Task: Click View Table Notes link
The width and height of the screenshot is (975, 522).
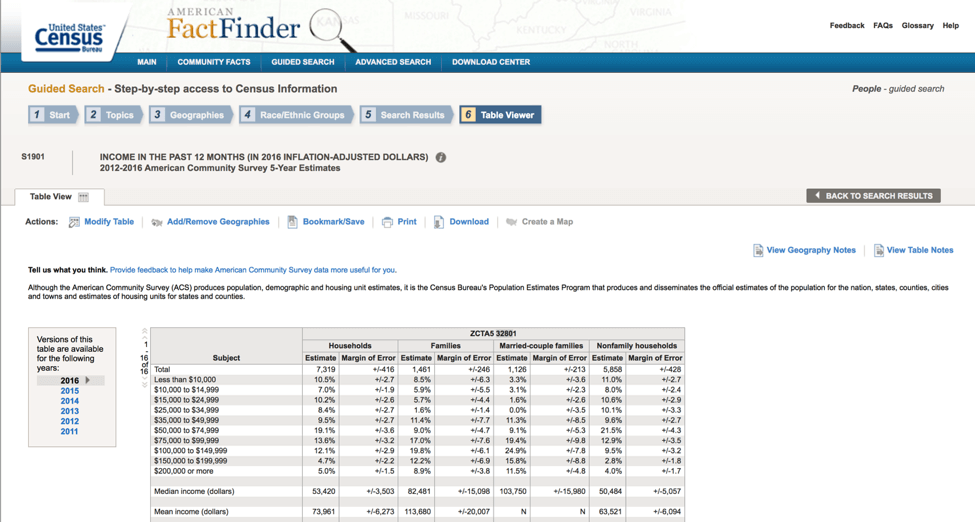Action: 920,250
